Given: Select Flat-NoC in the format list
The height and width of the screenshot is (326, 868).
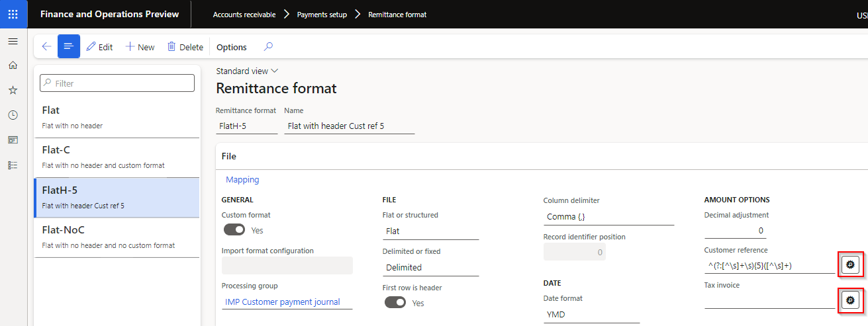Looking at the screenshot, I should tap(117, 237).
